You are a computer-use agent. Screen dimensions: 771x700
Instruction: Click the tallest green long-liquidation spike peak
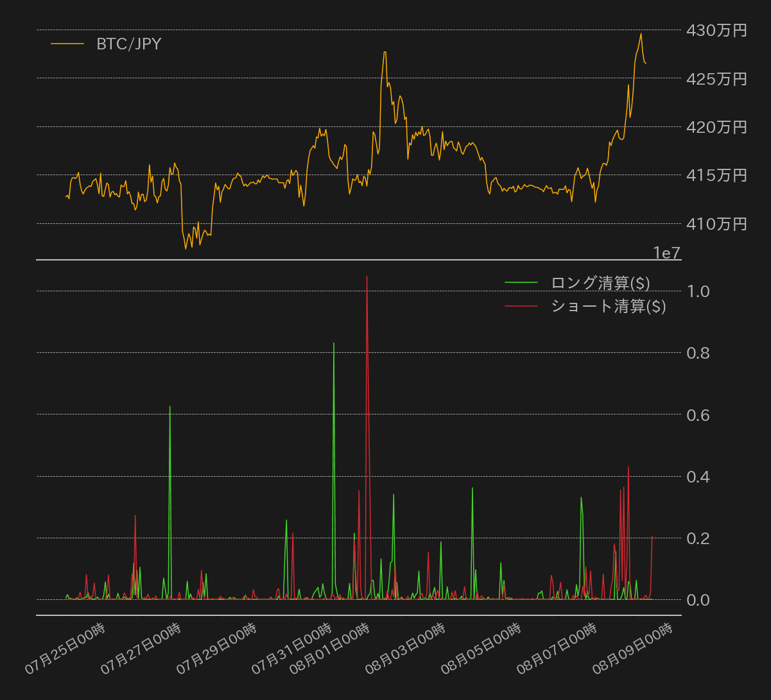point(334,343)
